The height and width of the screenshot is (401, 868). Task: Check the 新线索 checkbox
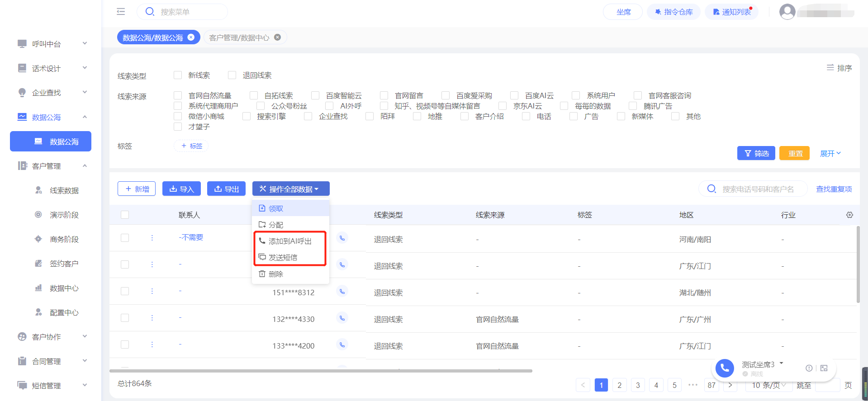178,75
